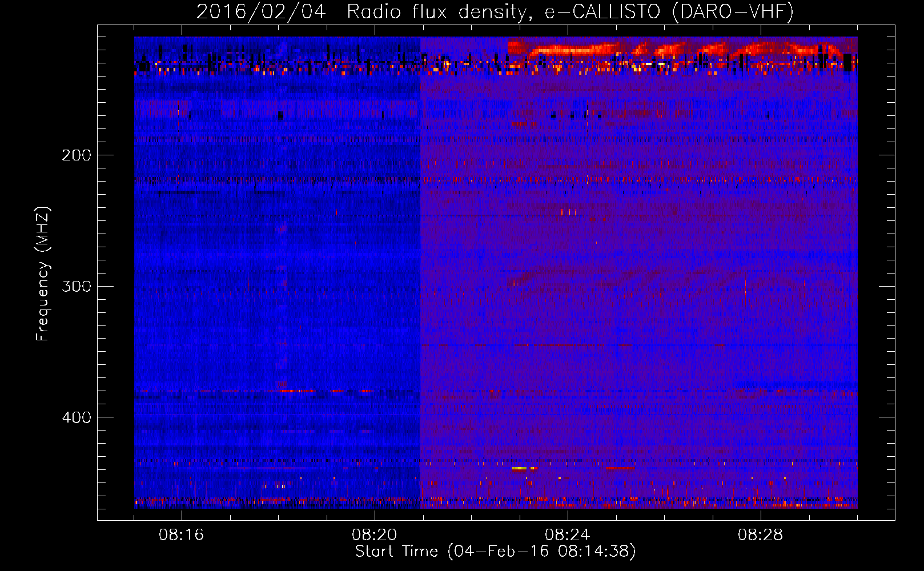Click the 300 frequency tick label
This screenshot has width=924, height=571.
[77, 286]
